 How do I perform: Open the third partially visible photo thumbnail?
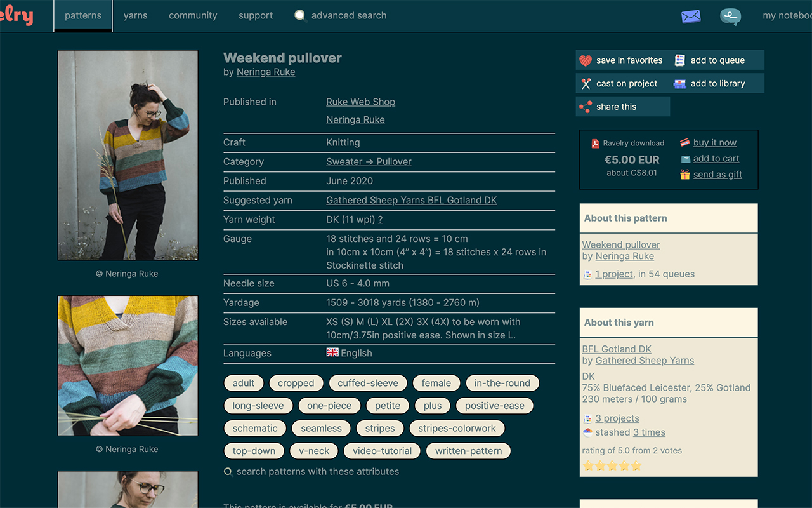(x=128, y=490)
